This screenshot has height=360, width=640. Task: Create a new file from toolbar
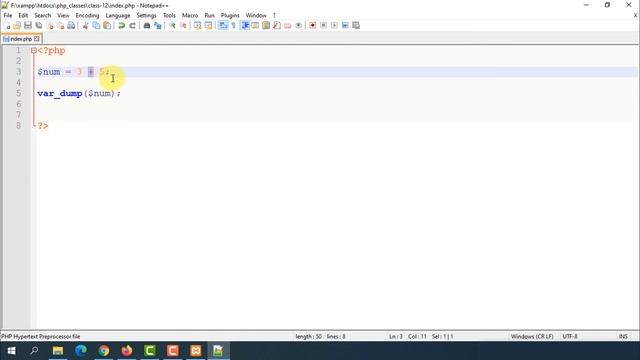(6, 25)
